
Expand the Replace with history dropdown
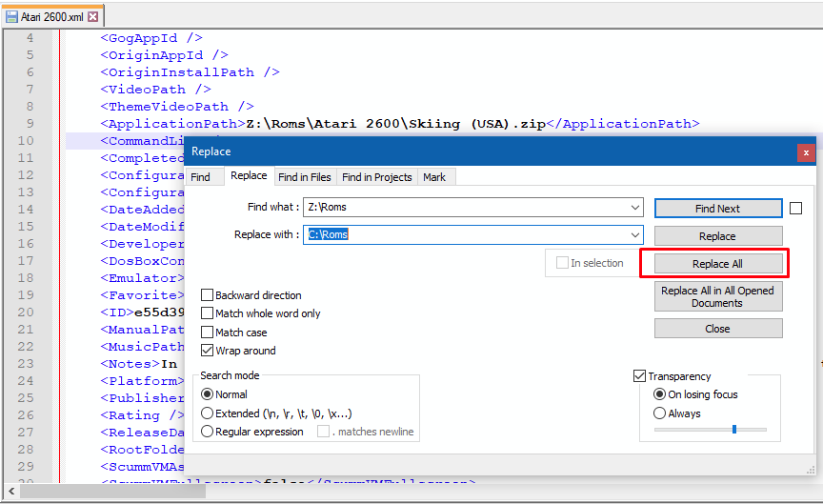pyautogui.click(x=635, y=234)
